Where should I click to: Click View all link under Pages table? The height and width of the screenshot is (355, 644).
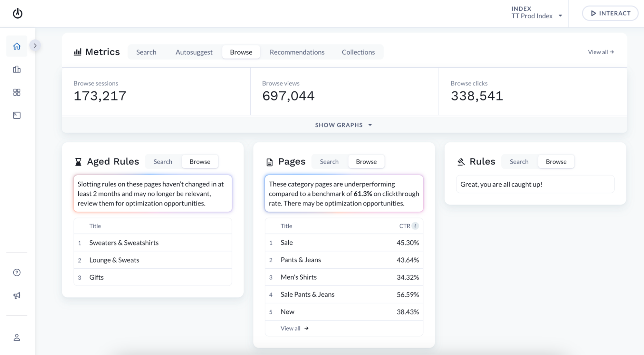294,328
